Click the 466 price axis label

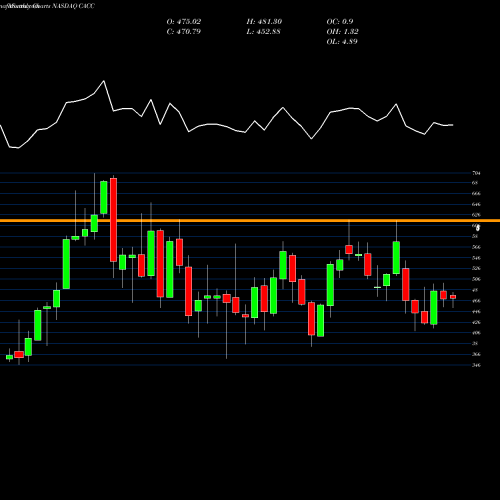476,301
